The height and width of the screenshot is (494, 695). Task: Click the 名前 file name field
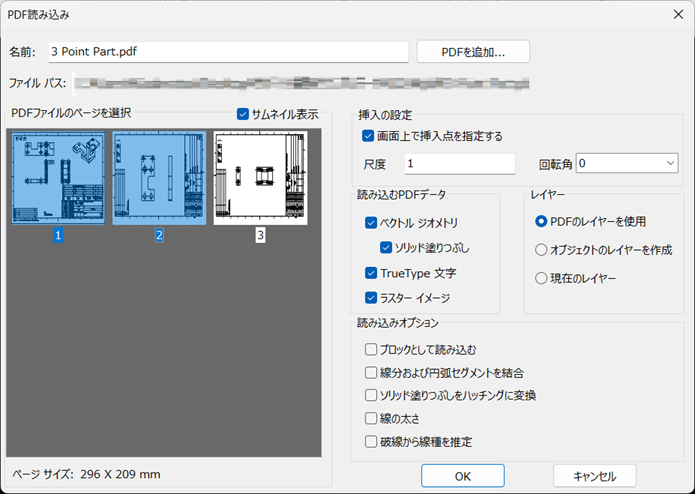click(x=228, y=52)
